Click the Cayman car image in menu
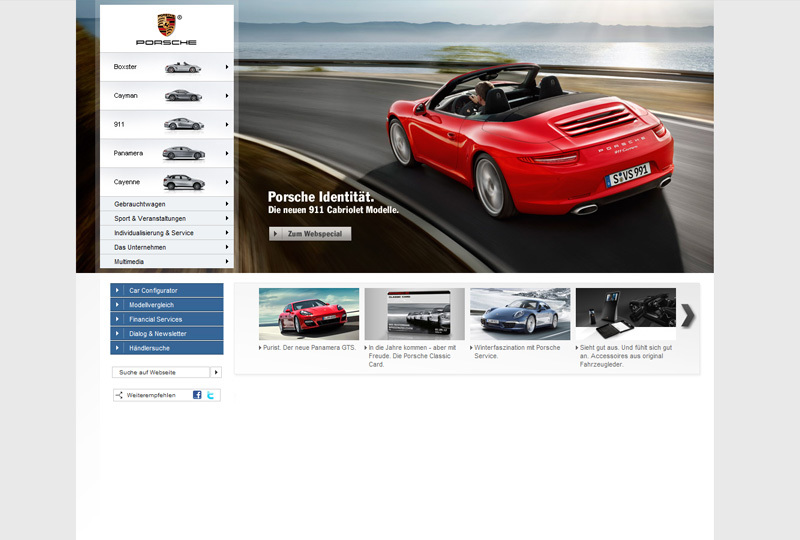The height and width of the screenshot is (540, 800). click(x=183, y=95)
